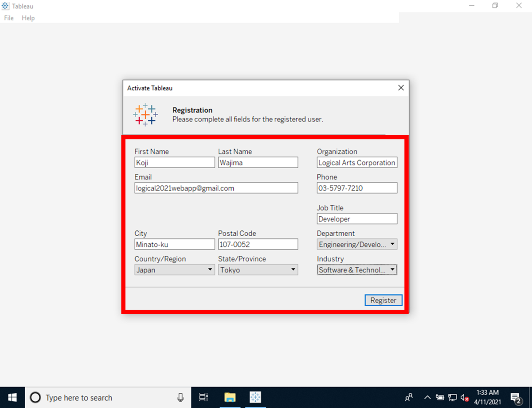This screenshot has width=532, height=408.
Task: Focus the Organization input field
Action: 357,163
